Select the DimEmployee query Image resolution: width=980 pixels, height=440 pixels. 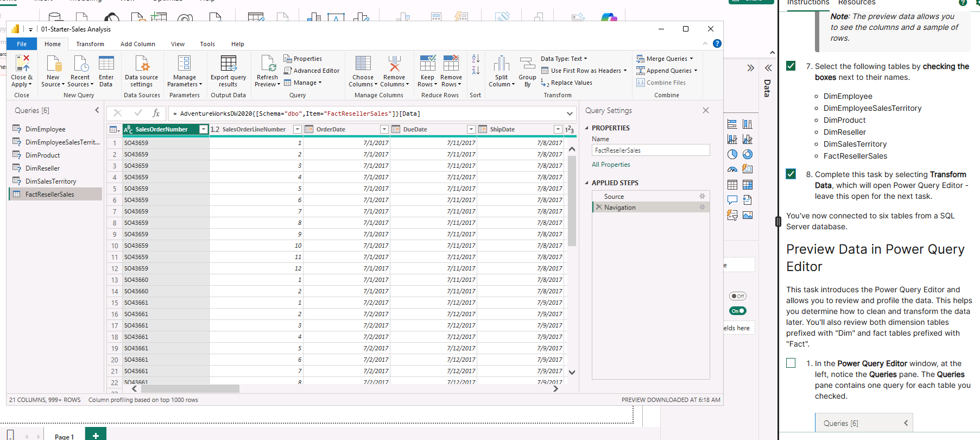(x=55, y=129)
